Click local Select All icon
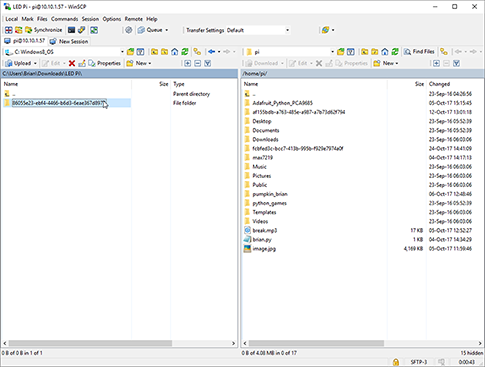This screenshot has height=367, width=485. (x=208, y=63)
